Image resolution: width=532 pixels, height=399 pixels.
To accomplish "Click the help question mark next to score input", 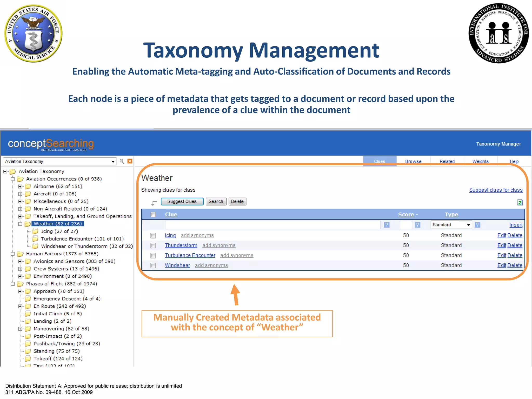I will (x=417, y=225).
